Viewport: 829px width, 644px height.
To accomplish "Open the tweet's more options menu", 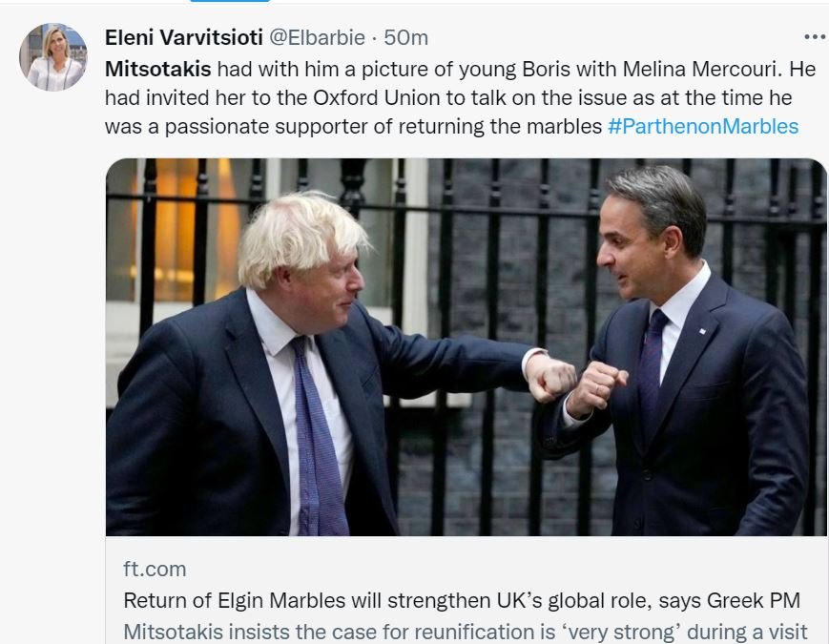I will coord(814,37).
